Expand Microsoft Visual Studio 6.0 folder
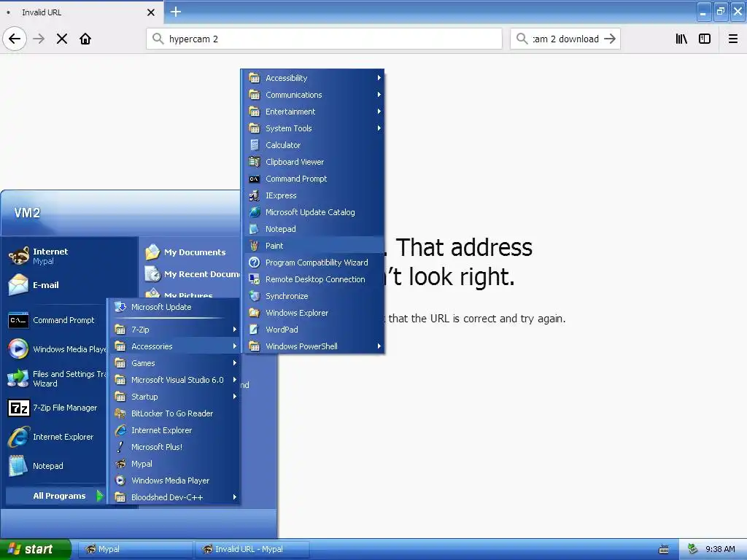 pos(174,380)
